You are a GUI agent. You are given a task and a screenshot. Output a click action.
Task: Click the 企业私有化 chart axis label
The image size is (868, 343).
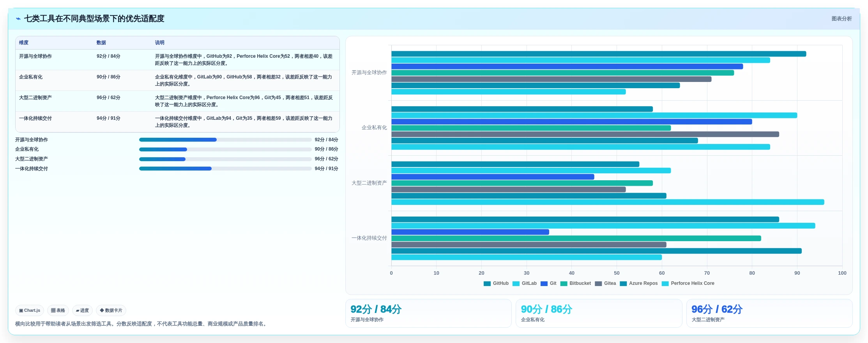point(374,128)
